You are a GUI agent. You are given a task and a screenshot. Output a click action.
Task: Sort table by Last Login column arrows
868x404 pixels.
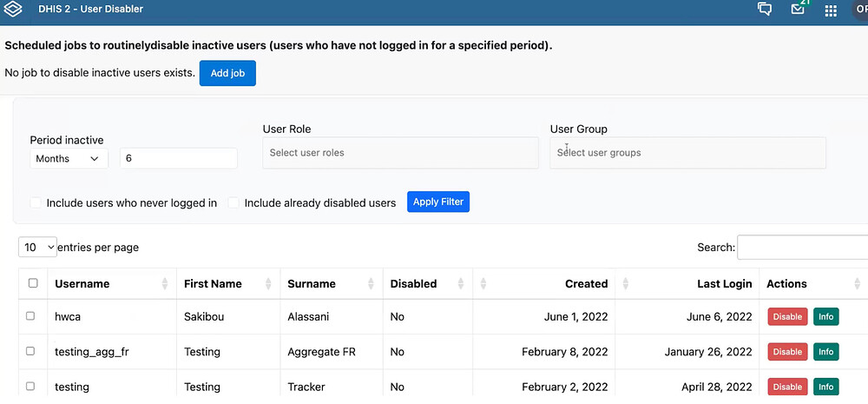click(621, 284)
